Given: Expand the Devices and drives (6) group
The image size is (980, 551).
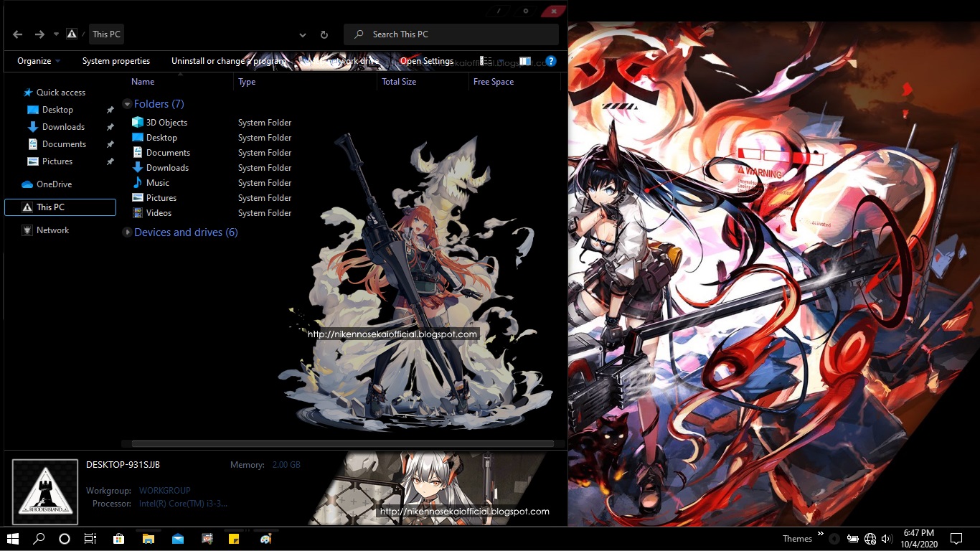Looking at the screenshot, I should [127, 232].
